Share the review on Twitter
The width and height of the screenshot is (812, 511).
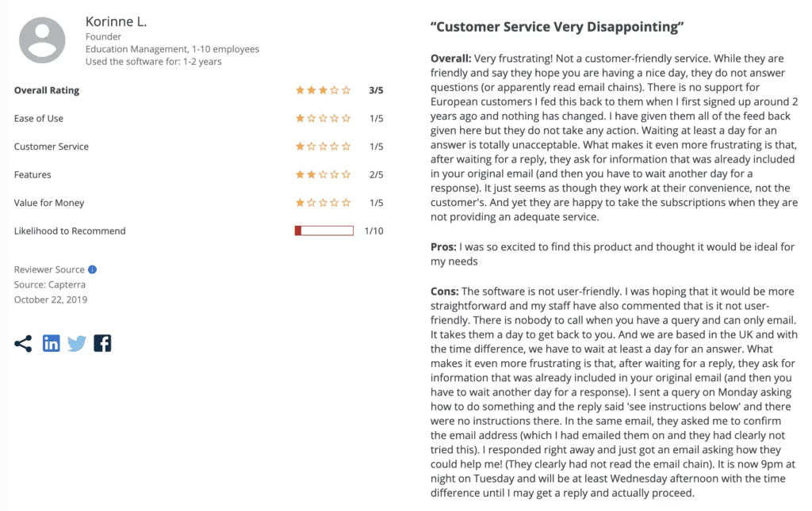pos(77,343)
